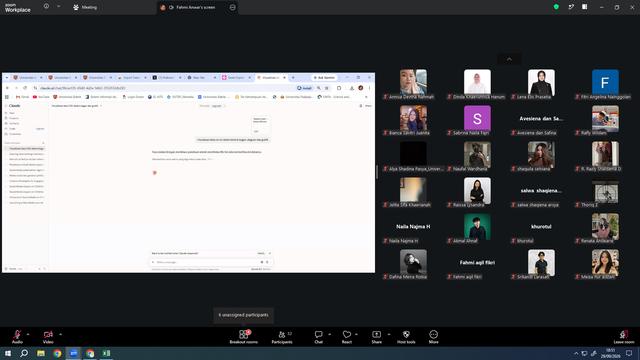Open the Participants list
This screenshot has height=360, width=640.
coord(282,337)
